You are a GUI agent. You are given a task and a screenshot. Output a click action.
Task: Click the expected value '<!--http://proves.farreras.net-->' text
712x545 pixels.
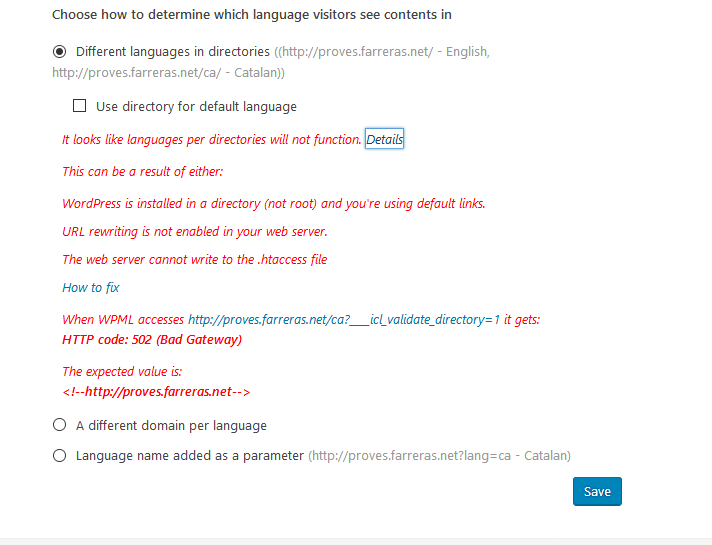tap(156, 391)
